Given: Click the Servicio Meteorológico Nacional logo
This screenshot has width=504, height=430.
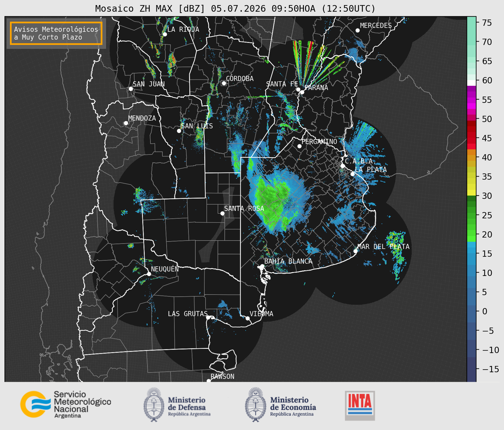Looking at the screenshot, I should [66, 404].
